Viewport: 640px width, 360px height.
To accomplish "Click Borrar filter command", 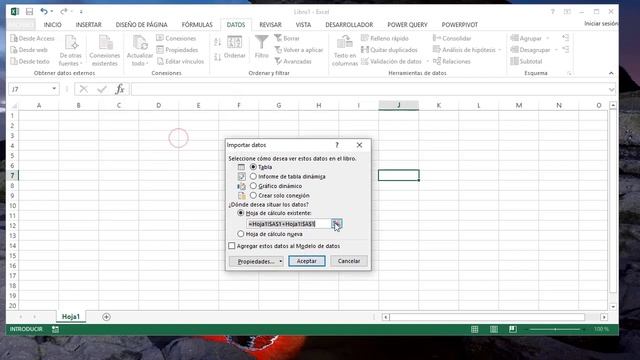I will (287, 38).
